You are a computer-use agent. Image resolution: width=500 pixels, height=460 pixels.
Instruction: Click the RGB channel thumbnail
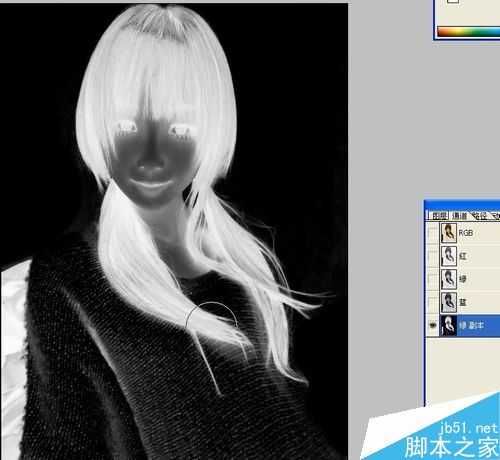(449, 233)
